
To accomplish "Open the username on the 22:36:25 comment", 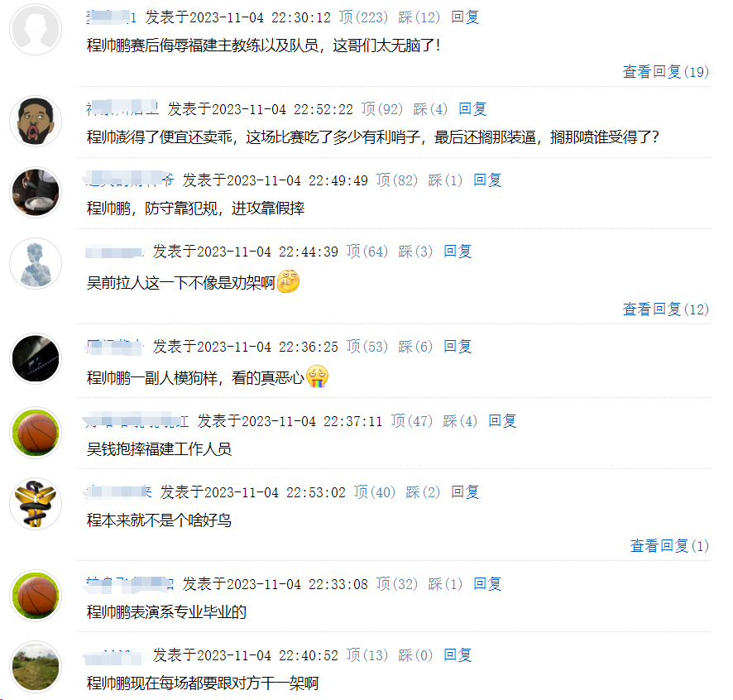I will point(114,347).
